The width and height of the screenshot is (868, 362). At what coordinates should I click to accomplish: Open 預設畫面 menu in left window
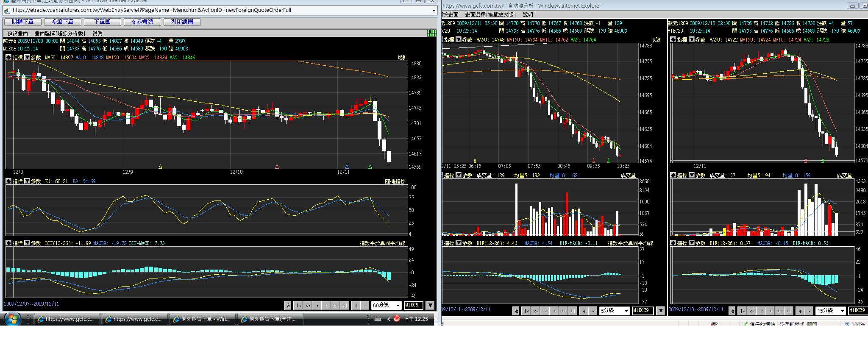click(x=17, y=33)
